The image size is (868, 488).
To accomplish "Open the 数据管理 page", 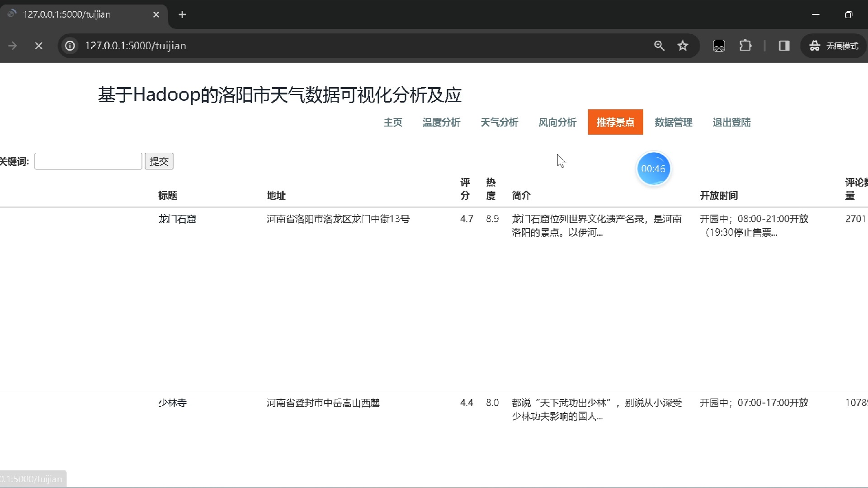I will pos(674,122).
